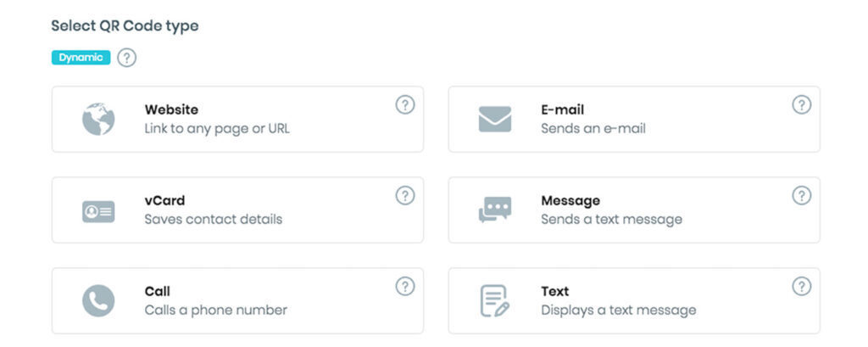Open help icon next to Dynamic badge
This screenshot has width=868, height=347.
tap(127, 58)
